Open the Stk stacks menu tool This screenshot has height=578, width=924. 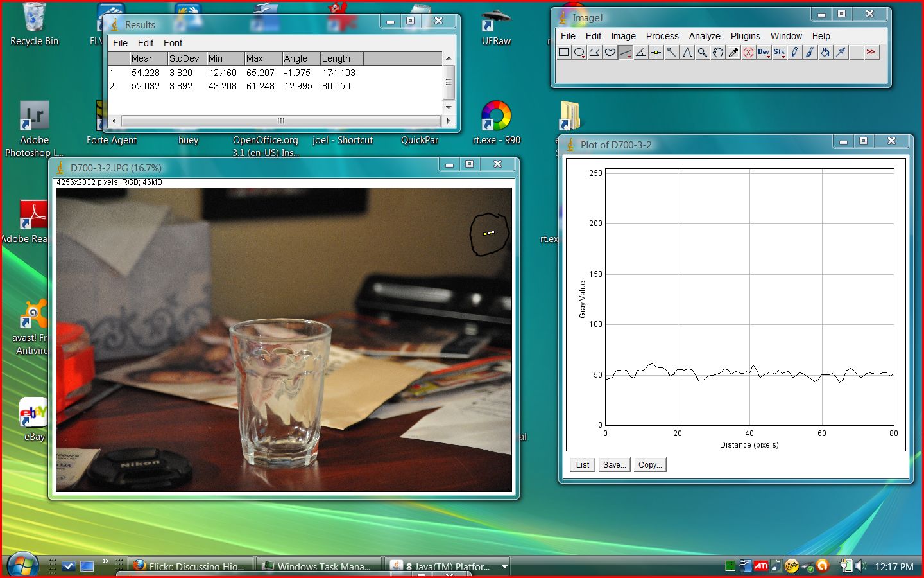tap(780, 53)
